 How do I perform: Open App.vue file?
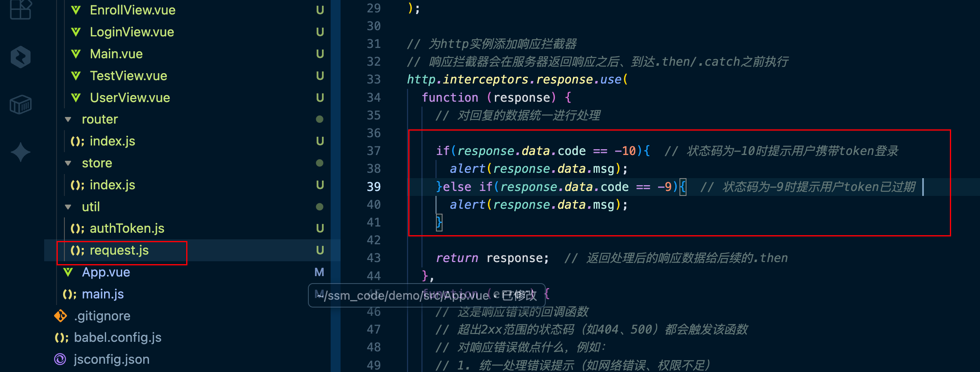[106, 272]
